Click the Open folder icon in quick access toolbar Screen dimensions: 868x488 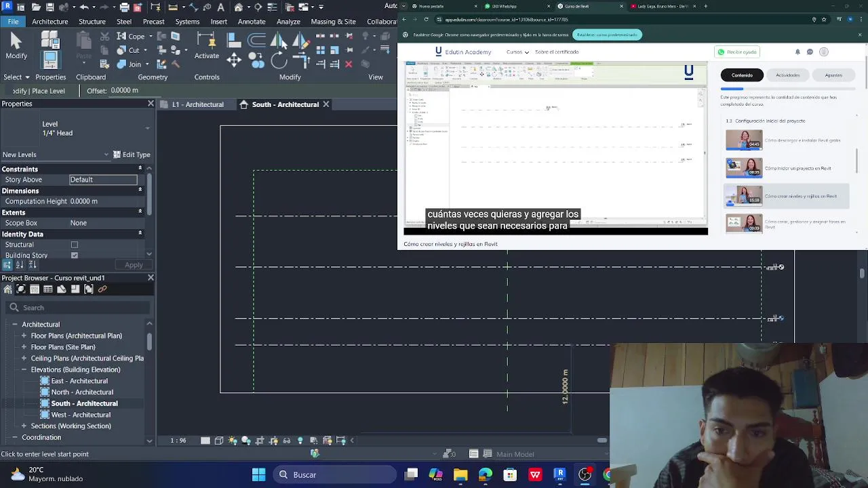click(x=36, y=7)
